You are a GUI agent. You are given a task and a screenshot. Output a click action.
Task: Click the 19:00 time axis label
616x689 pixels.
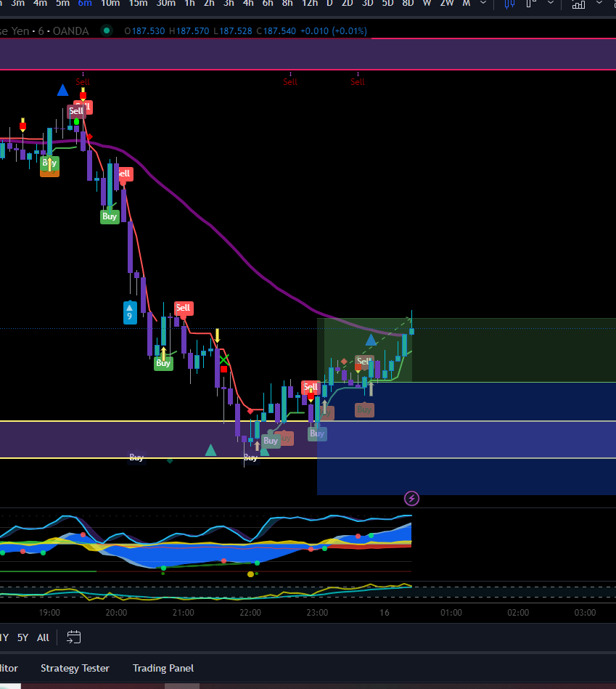pyautogui.click(x=49, y=613)
